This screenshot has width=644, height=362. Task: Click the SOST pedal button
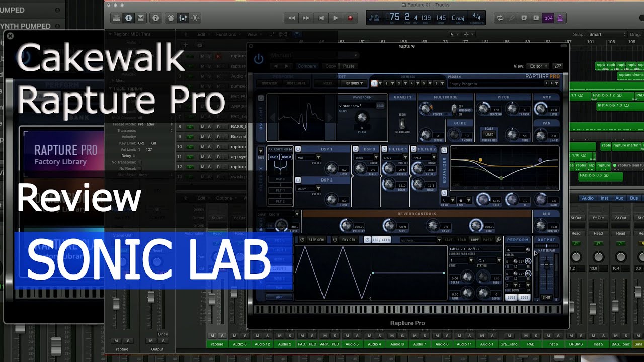pos(525,297)
